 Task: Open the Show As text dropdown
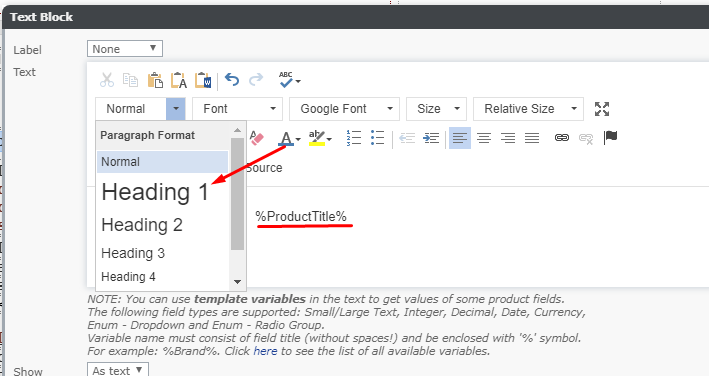[118, 370]
